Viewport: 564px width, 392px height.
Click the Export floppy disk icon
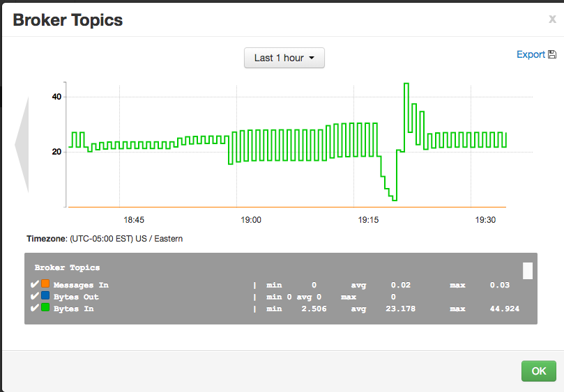tap(552, 55)
